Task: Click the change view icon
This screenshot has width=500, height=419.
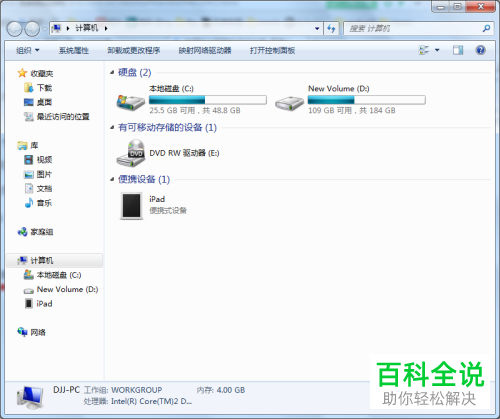Action: pyautogui.click(x=424, y=50)
